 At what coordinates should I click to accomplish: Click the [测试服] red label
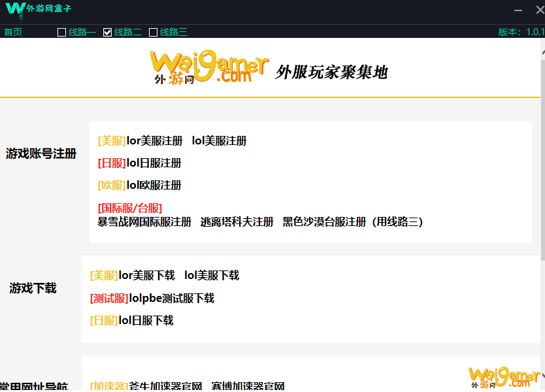pyautogui.click(x=109, y=298)
